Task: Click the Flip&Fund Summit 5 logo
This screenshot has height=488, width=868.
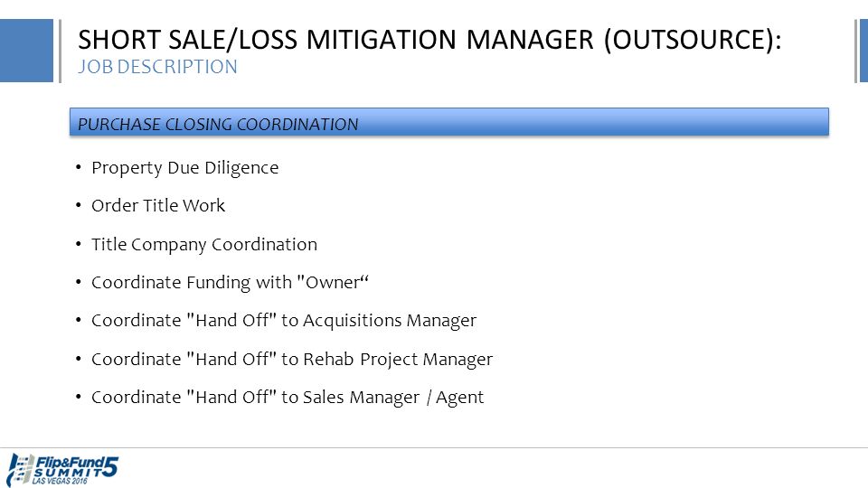Action: [62, 470]
